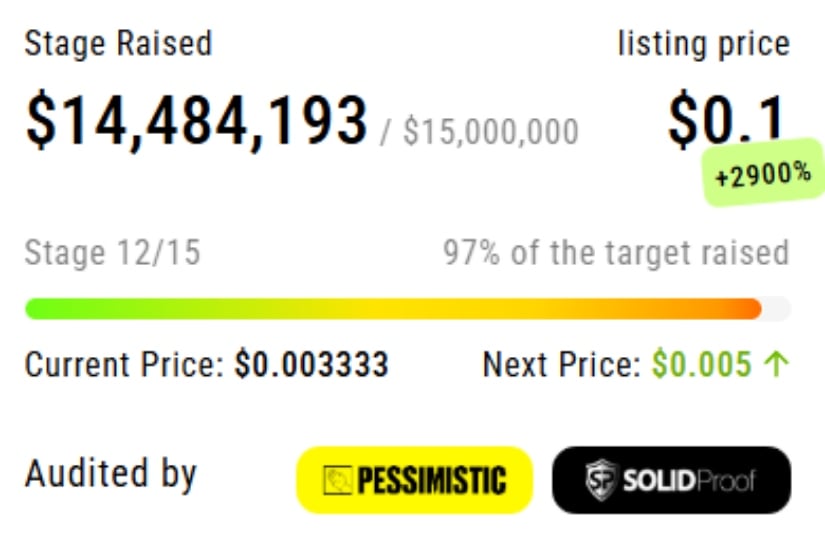Click the Pessimistic logo icon
Viewport: 825px width, 533px height.
tap(337, 480)
